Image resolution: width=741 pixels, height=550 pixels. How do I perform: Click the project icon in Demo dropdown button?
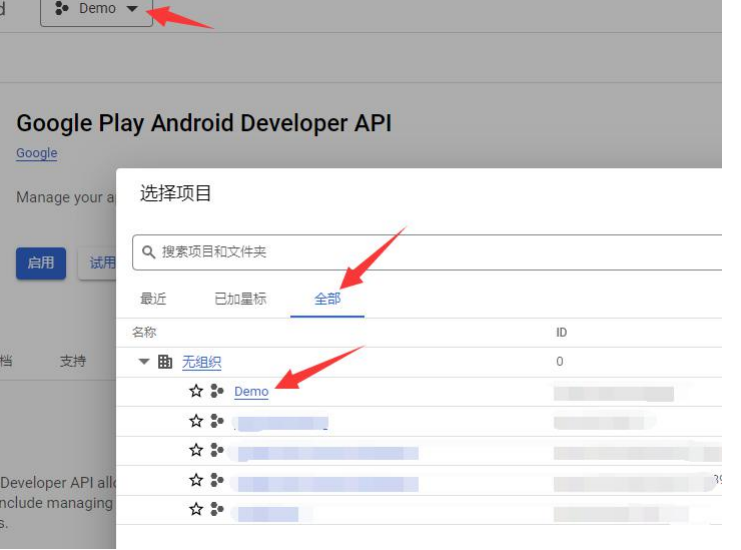[61, 9]
